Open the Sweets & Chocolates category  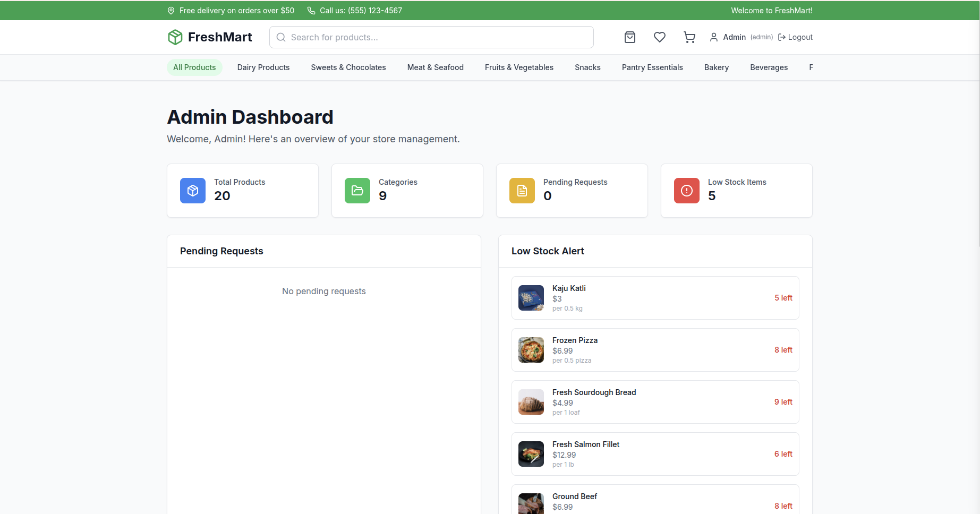coord(348,67)
